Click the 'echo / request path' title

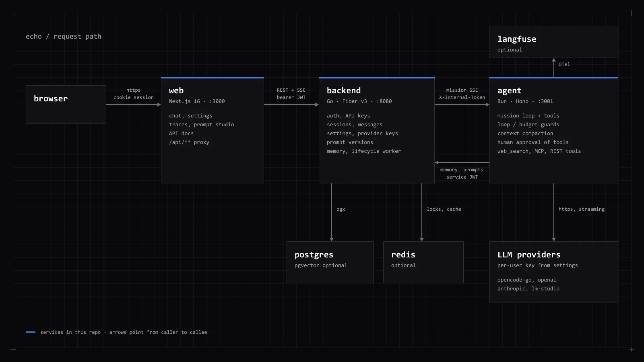pyautogui.click(x=64, y=36)
